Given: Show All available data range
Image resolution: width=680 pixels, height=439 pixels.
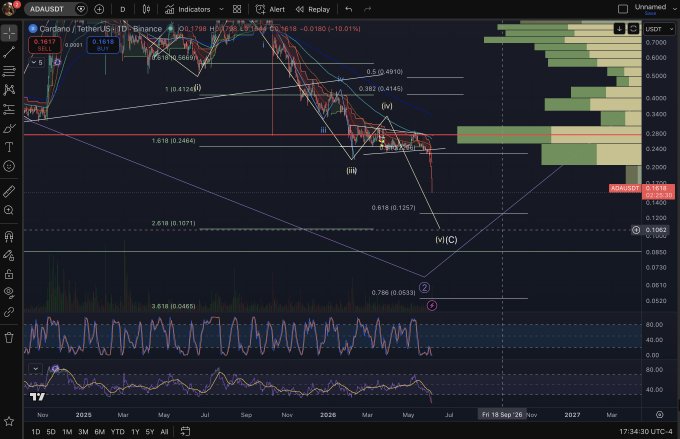Looking at the screenshot, I should coord(164,432).
